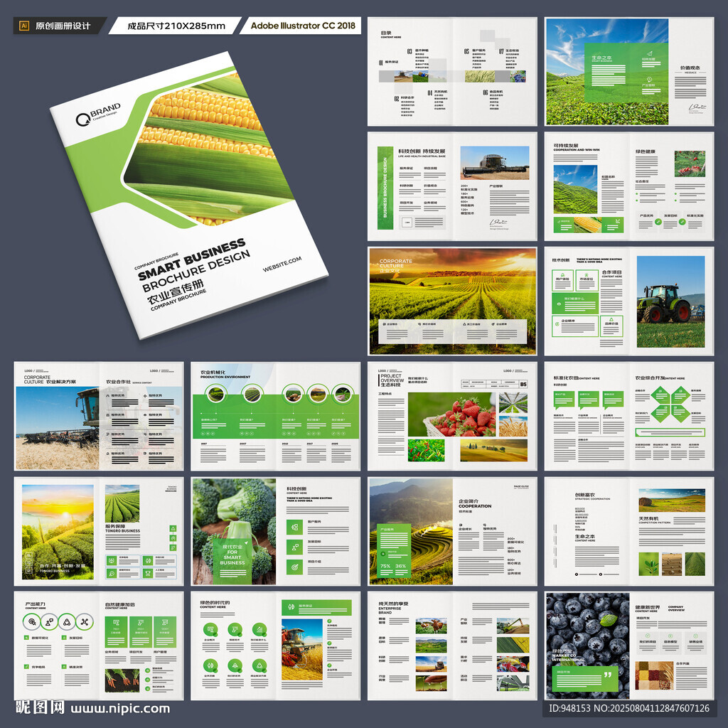
Task: Click the 合作项目 heading
Action: pyautogui.click(x=611, y=272)
